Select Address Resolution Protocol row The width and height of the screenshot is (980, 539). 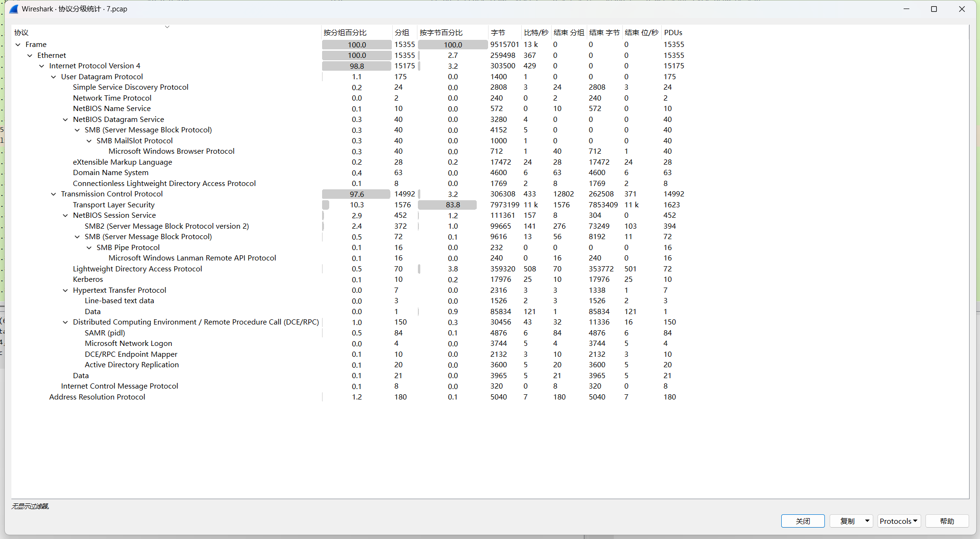click(97, 397)
